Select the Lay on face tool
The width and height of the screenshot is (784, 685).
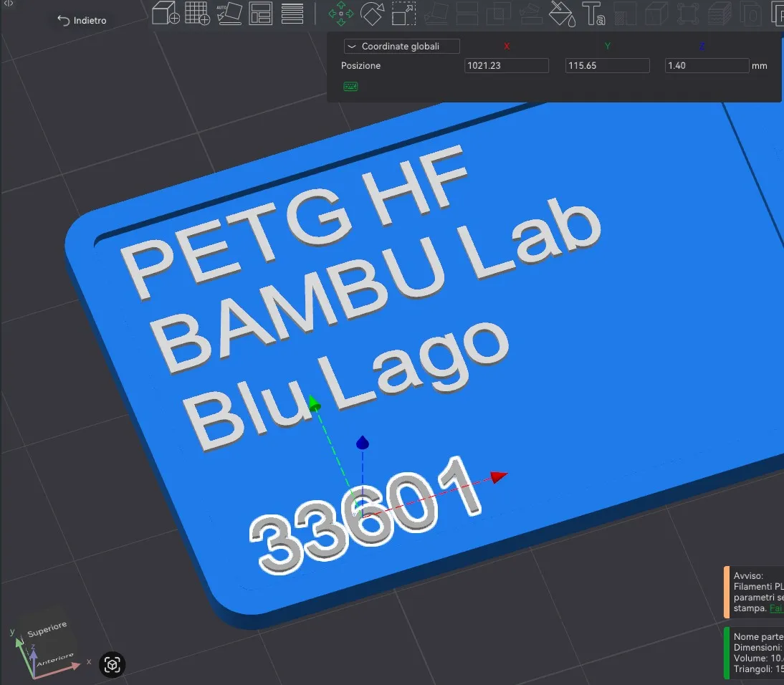436,14
